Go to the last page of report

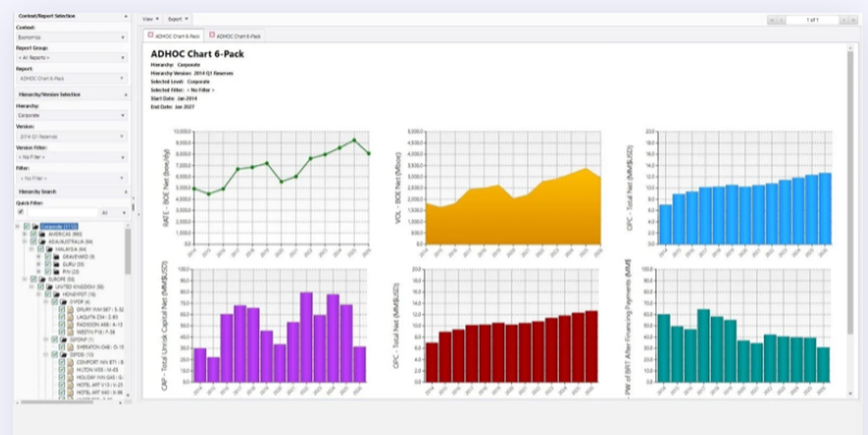click(853, 20)
